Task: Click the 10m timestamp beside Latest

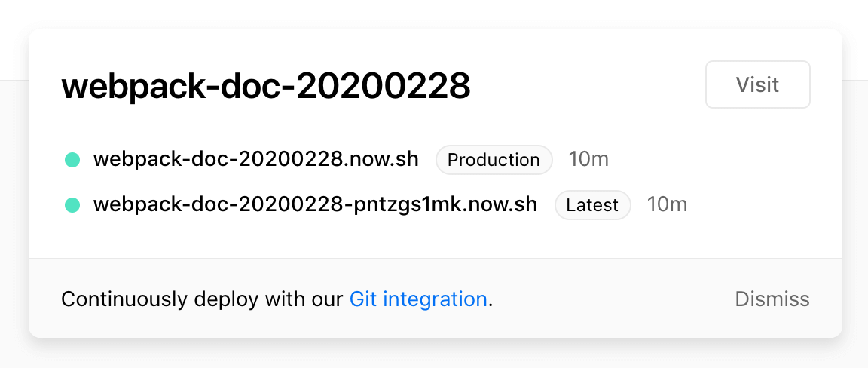Action: click(x=667, y=205)
